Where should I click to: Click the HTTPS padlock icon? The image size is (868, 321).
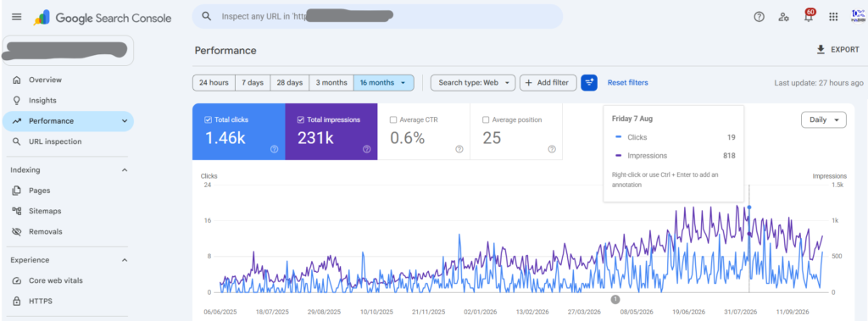click(x=17, y=301)
